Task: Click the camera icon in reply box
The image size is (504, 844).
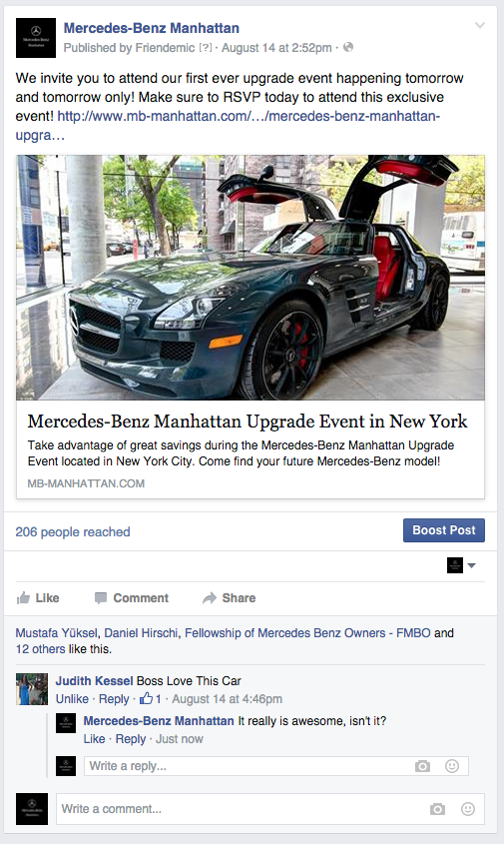Action: tap(423, 766)
